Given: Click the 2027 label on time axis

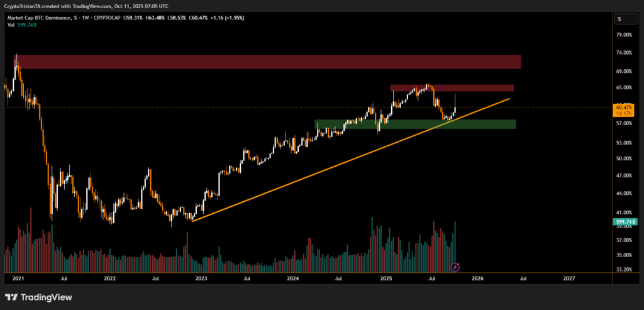Looking at the screenshot, I should click(x=569, y=277).
